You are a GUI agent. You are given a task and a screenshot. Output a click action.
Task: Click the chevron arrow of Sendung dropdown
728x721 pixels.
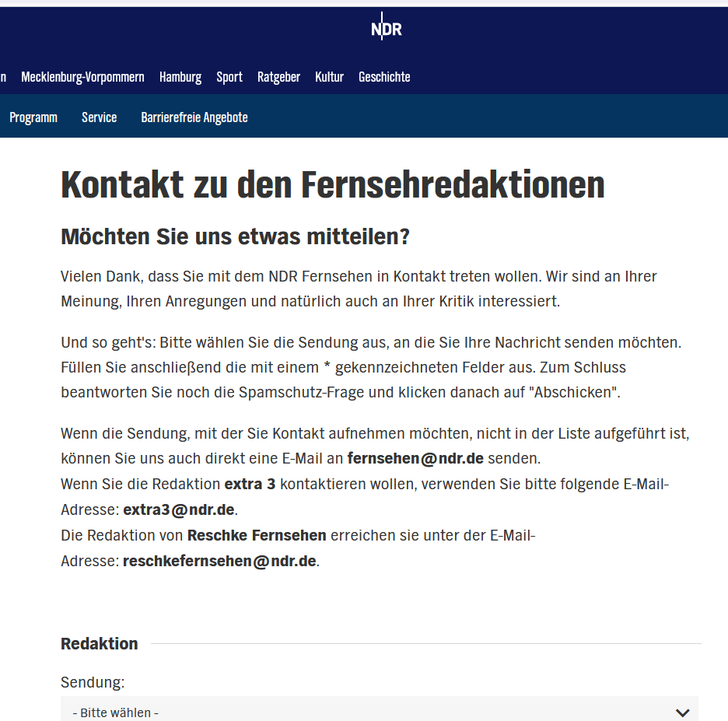click(682, 712)
